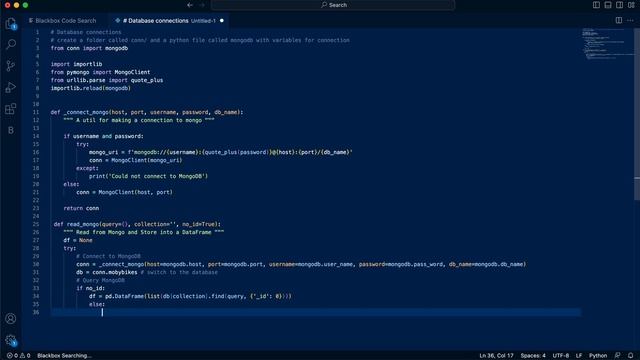
Task: Open the editor More Actions ellipsis
Action: click(x=630, y=20)
